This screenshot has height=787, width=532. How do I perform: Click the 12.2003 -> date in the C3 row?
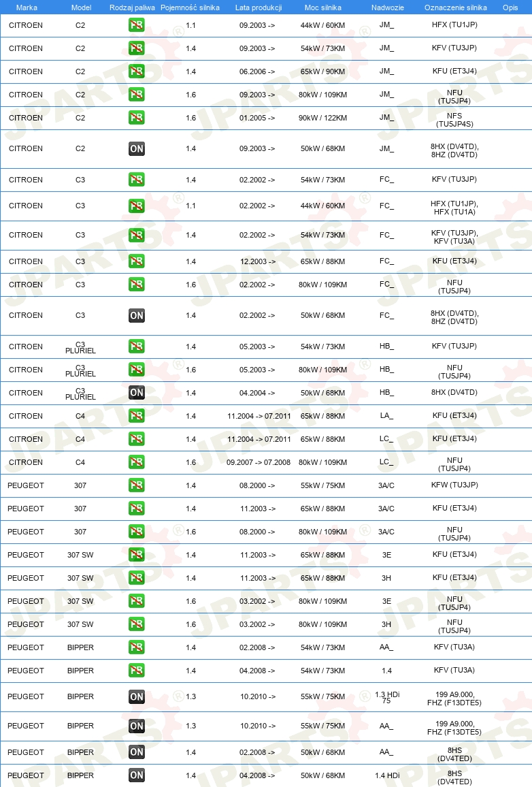tap(258, 261)
